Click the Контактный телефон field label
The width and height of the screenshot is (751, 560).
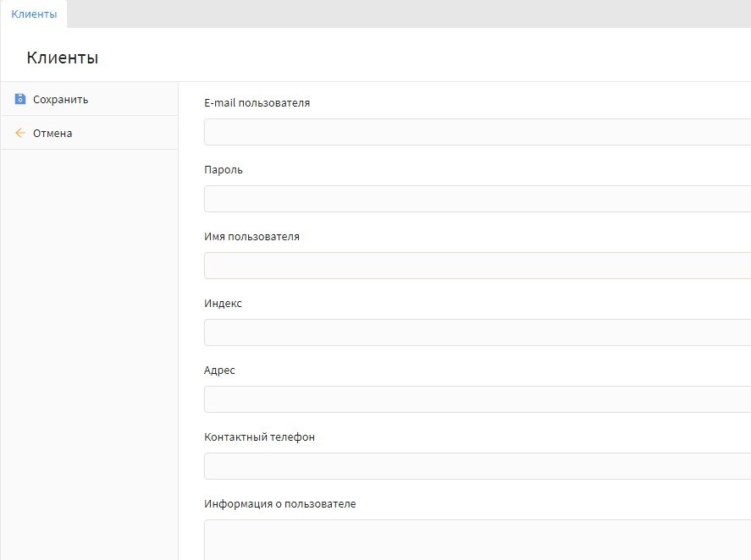point(259,437)
